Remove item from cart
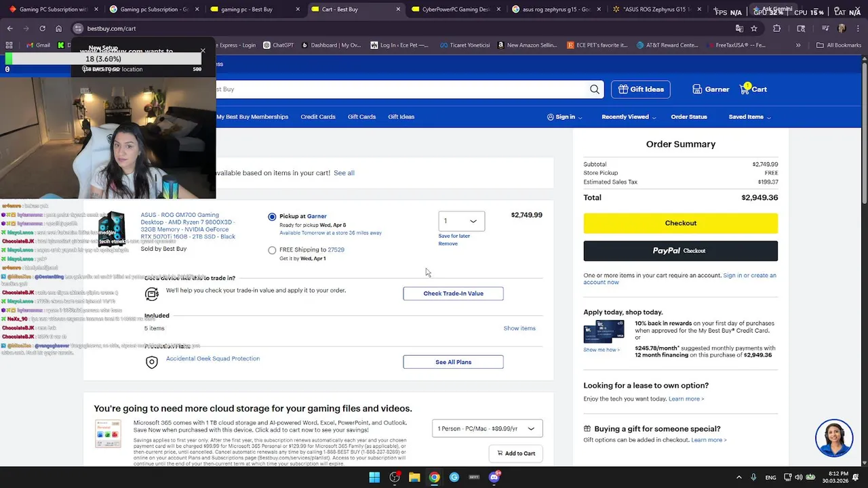 (448, 243)
